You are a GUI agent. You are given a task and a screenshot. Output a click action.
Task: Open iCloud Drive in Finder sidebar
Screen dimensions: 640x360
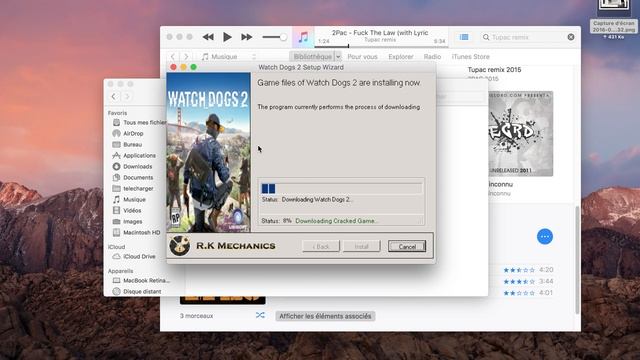[x=134, y=257]
